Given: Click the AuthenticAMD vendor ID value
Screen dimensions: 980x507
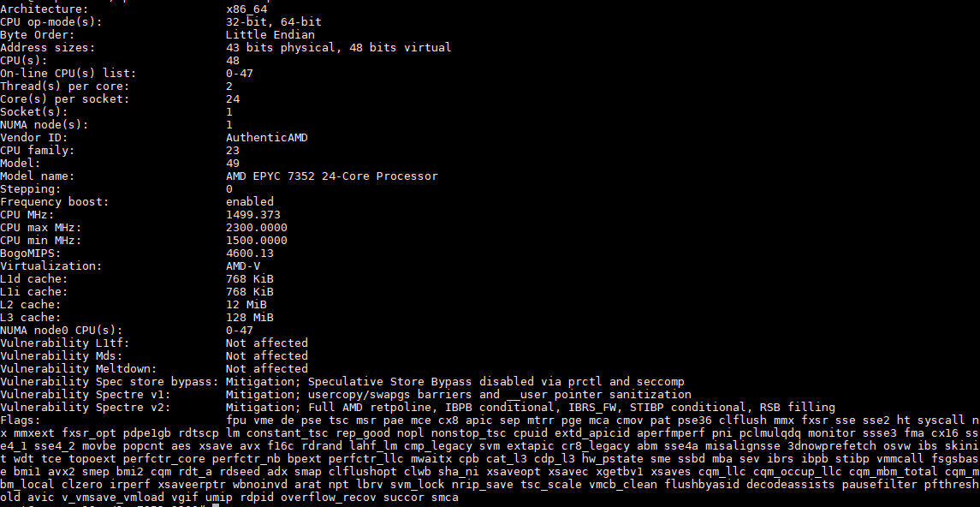Looking at the screenshot, I should pos(266,137).
